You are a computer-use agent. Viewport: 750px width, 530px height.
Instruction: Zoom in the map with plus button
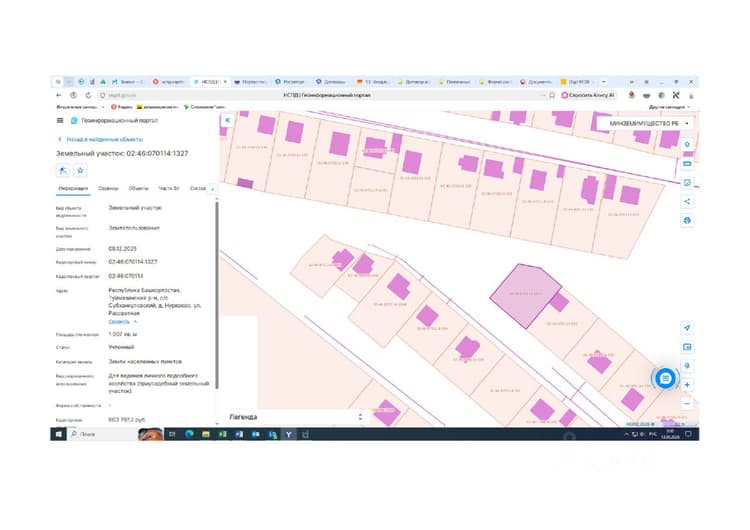(687, 385)
